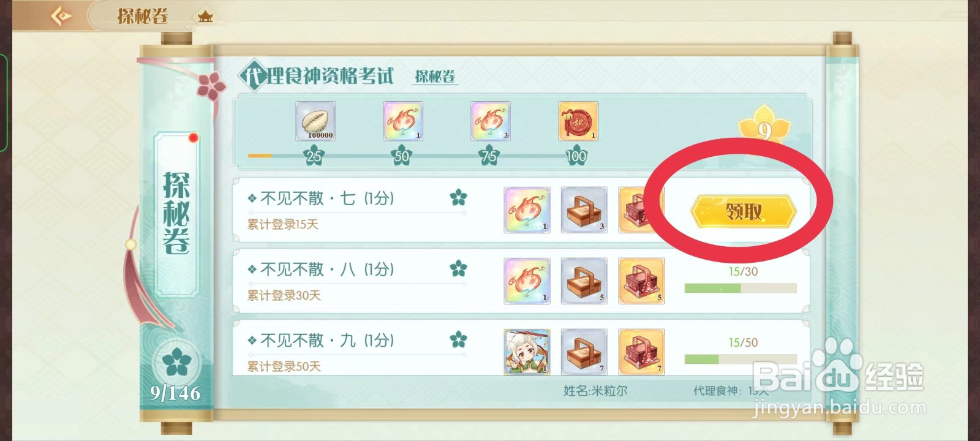Tap the 100 points milestone marker
This screenshot has height=441, width=980.
pos(576,156)
